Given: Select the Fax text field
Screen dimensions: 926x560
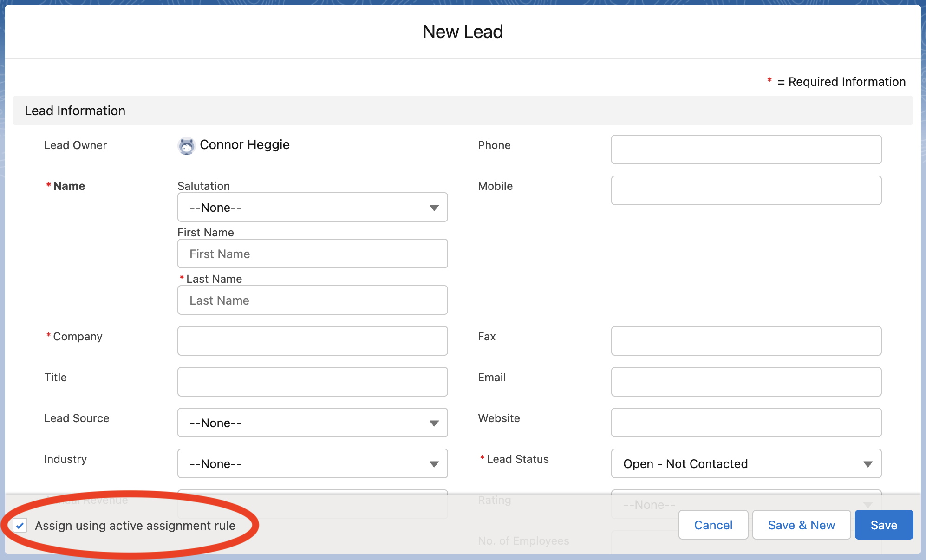Looking at the screenshot, I should tap(746, 341).
